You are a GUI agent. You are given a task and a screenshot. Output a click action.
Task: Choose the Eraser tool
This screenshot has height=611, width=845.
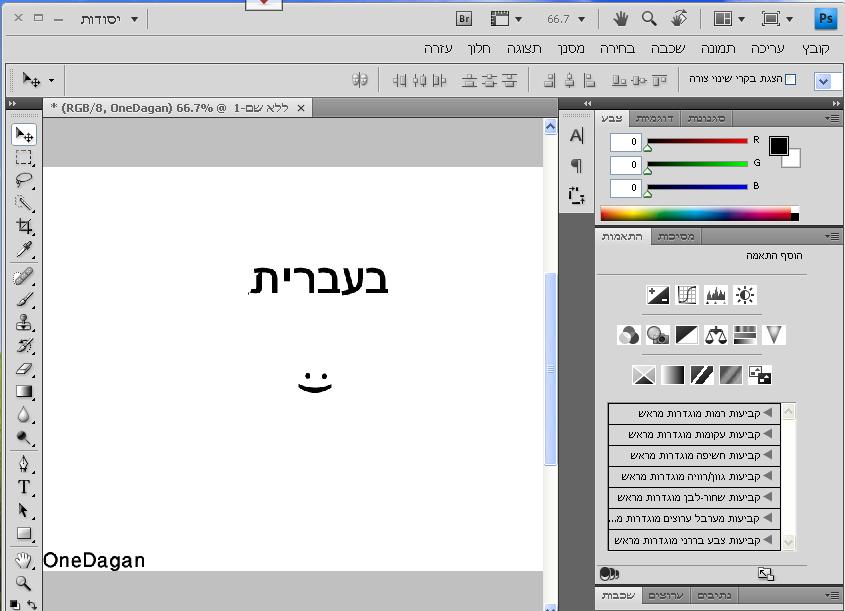point(24,369)
